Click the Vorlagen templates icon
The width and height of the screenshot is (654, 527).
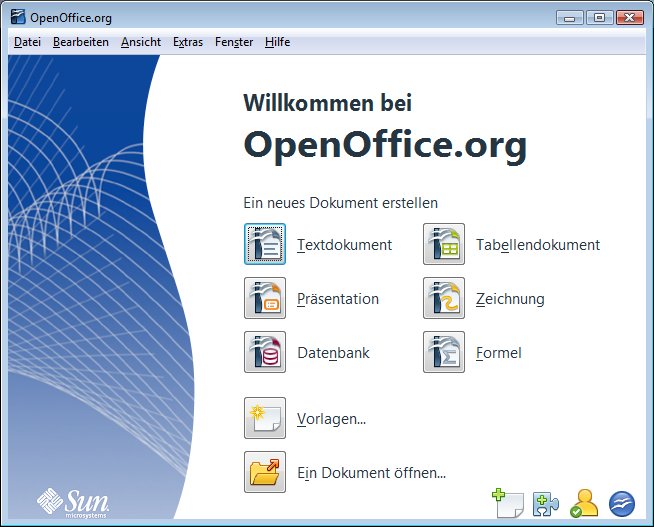pos(265,418)
